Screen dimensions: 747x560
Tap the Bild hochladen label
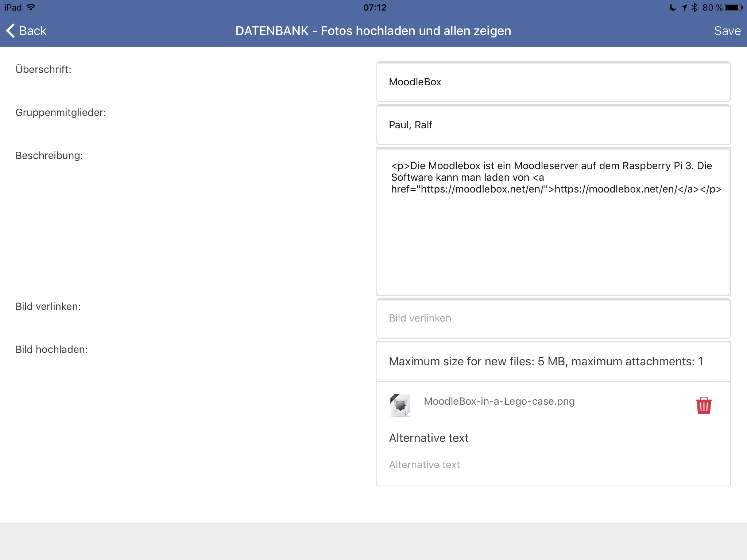click(x=51, y=349)
